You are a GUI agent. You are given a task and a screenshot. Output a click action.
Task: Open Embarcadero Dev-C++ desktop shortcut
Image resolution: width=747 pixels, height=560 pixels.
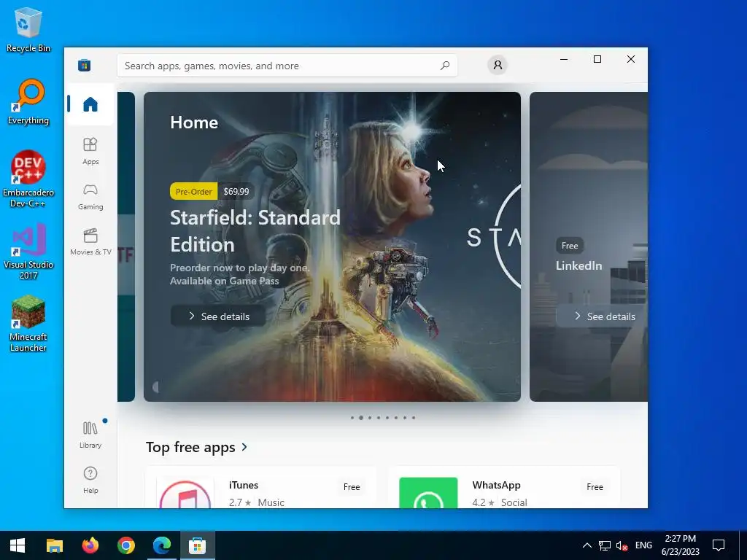click(28, 179)
